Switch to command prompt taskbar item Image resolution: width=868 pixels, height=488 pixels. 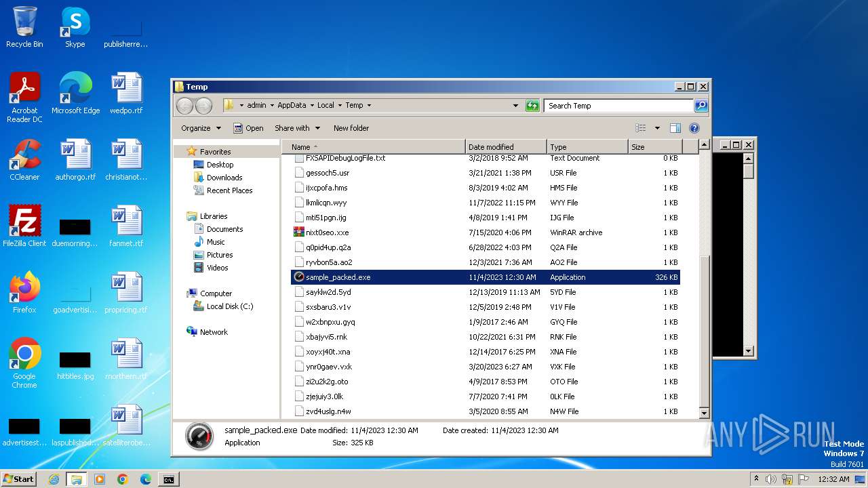pos(169,479)
